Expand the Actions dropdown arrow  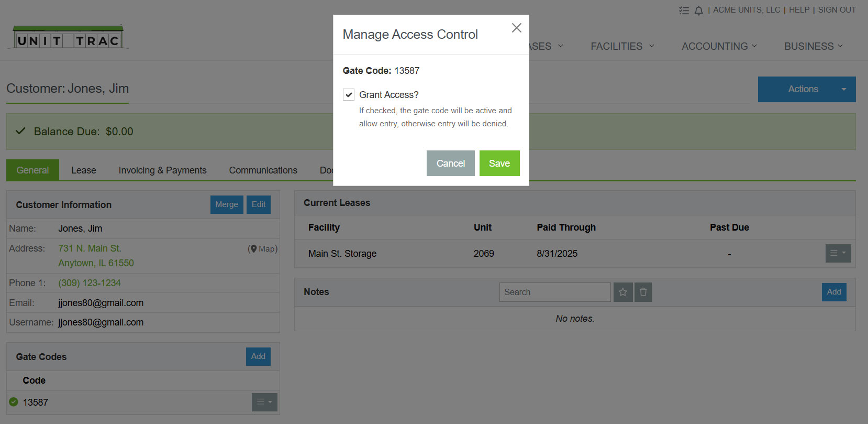click(x=843, y=90)
